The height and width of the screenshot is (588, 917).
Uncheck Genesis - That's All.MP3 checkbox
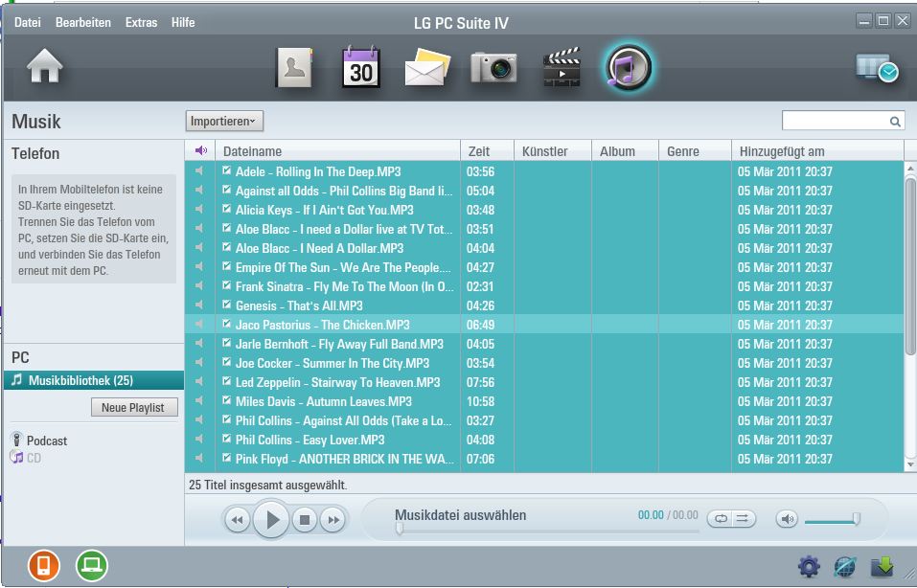click(227, 305)
